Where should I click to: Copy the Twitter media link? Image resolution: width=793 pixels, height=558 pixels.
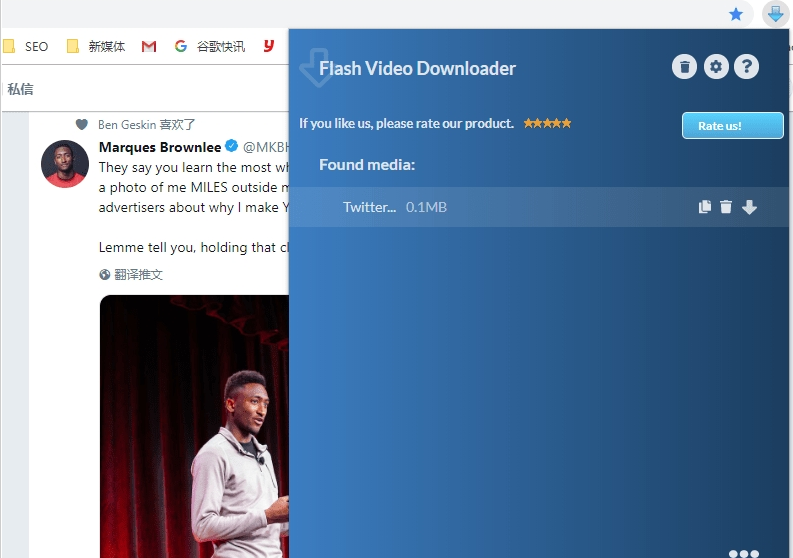click(x=705, y=207)
